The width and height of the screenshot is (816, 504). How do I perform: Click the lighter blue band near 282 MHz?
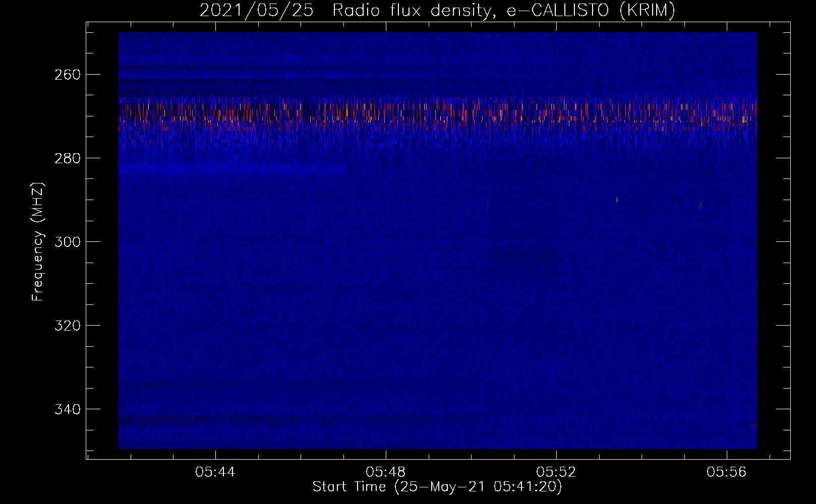tap(232, 168)
